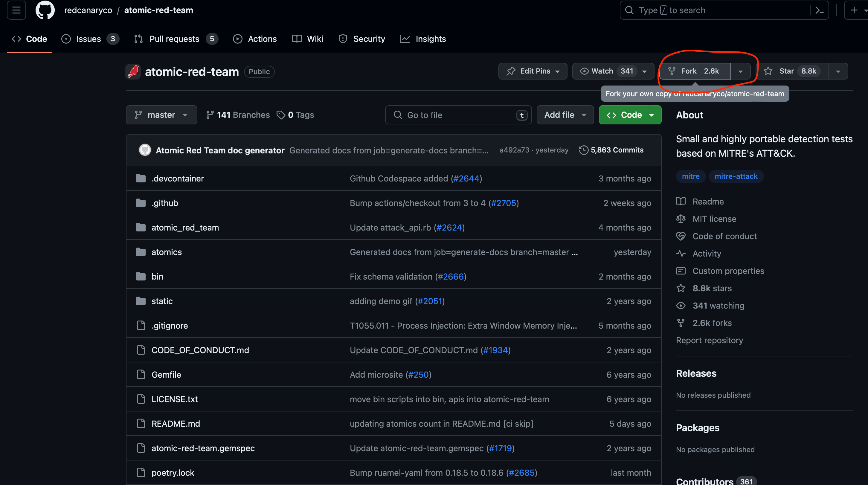The width and height of the screenshot is (868, 485).
Task: Click the poetry.lock file icon
Action: (141, 472)
